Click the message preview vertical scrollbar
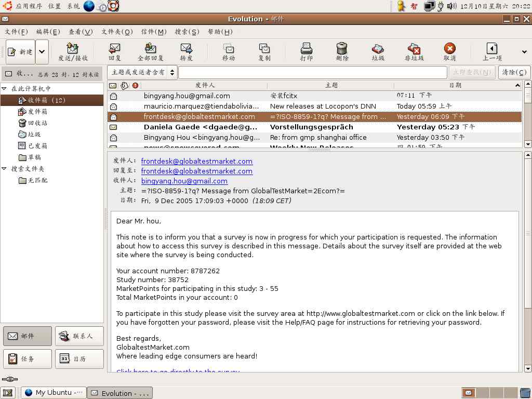The image size is (532, 399). click(528, 262)
